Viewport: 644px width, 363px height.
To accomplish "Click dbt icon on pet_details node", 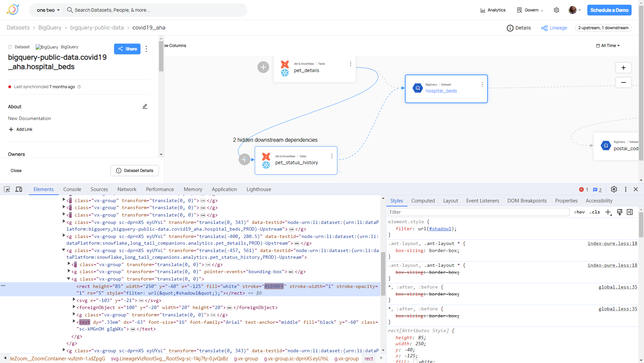I will coord(285,64).
